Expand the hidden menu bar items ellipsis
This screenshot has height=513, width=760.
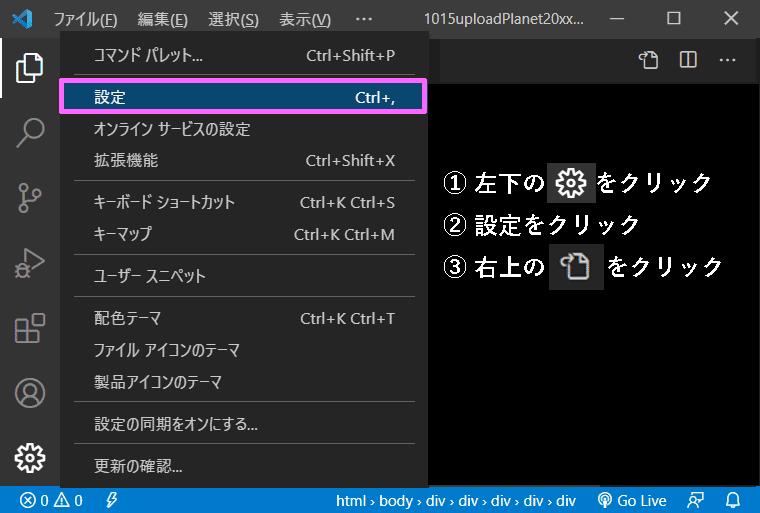(364, 19)
